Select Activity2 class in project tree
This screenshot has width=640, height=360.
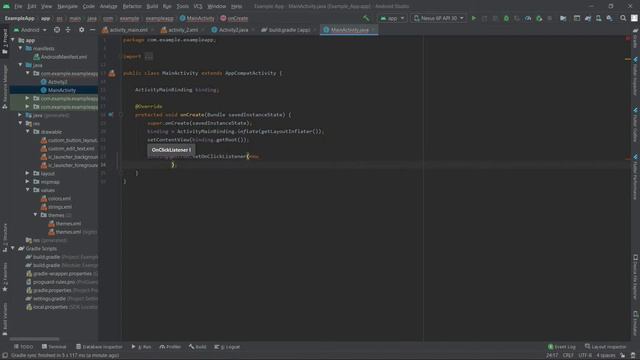coord(54,82)
